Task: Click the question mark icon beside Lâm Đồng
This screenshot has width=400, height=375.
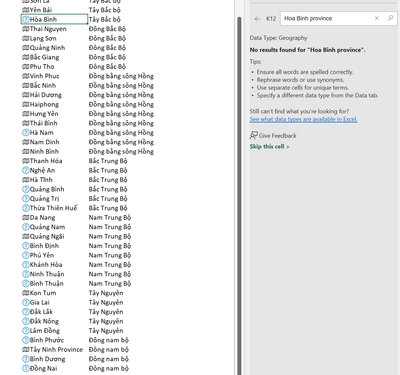Action: click(x=26, y=331)
